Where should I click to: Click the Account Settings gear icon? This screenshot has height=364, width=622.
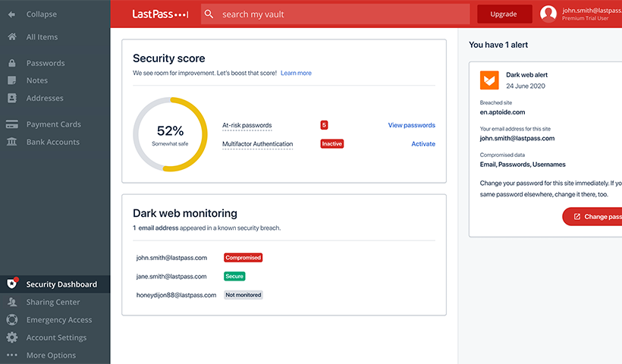[12, 337]
